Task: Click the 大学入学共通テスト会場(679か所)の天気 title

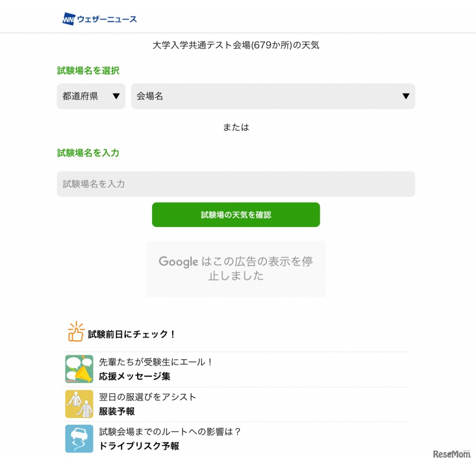Action: [236, 45]
